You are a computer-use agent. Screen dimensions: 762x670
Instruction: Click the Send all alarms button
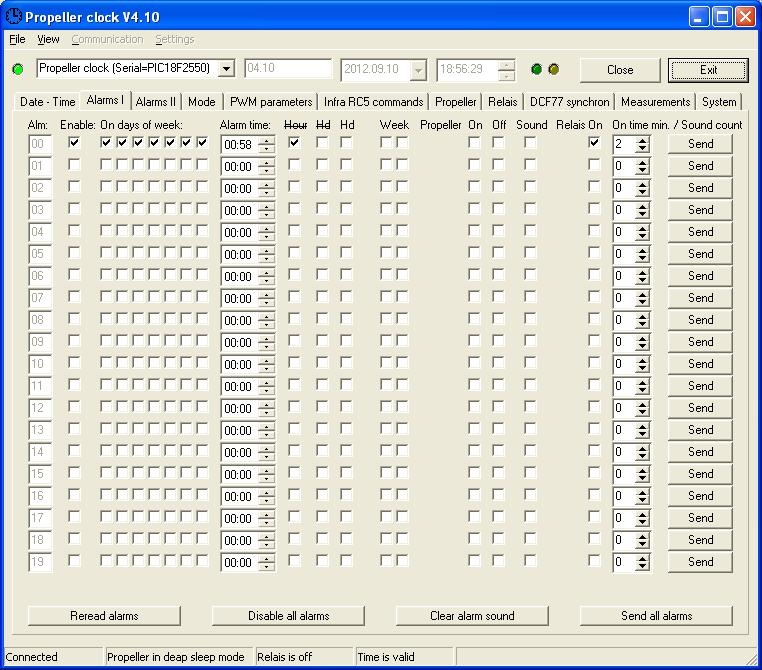656,616
